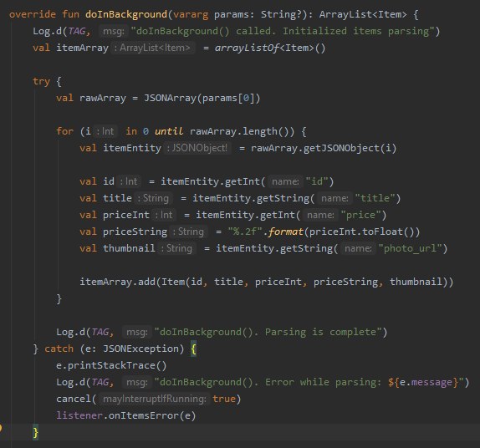Click the 'override' keyword
Viewport: 480px width, 448px height.
(x=33, y=14)
